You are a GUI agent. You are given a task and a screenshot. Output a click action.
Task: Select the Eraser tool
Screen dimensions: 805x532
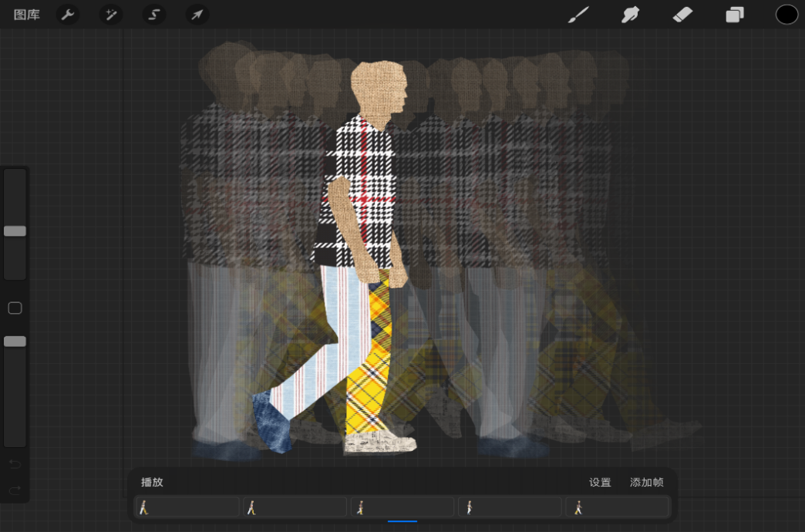682,15
